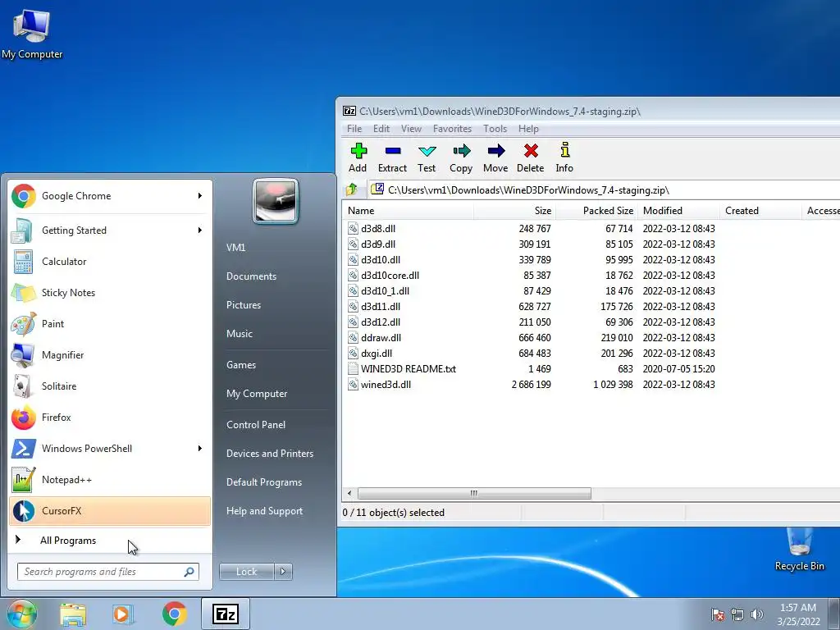
Task: Expand All Programs in the Start menu
Action: tap(109, 541)
